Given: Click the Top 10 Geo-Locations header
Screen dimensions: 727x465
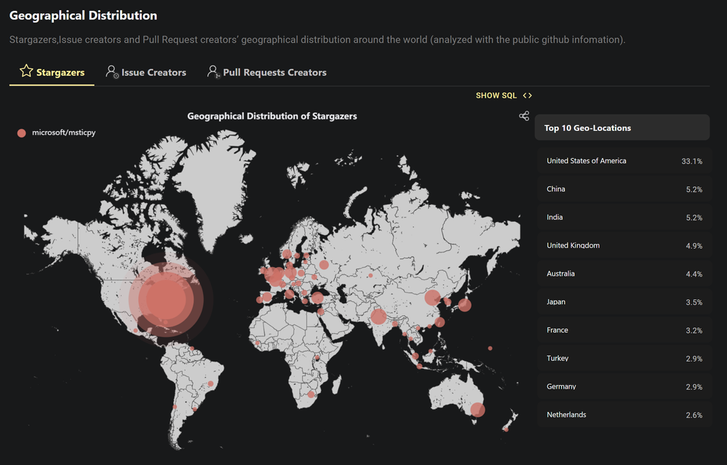Looking at the screenshot, I should click(622, 127).
